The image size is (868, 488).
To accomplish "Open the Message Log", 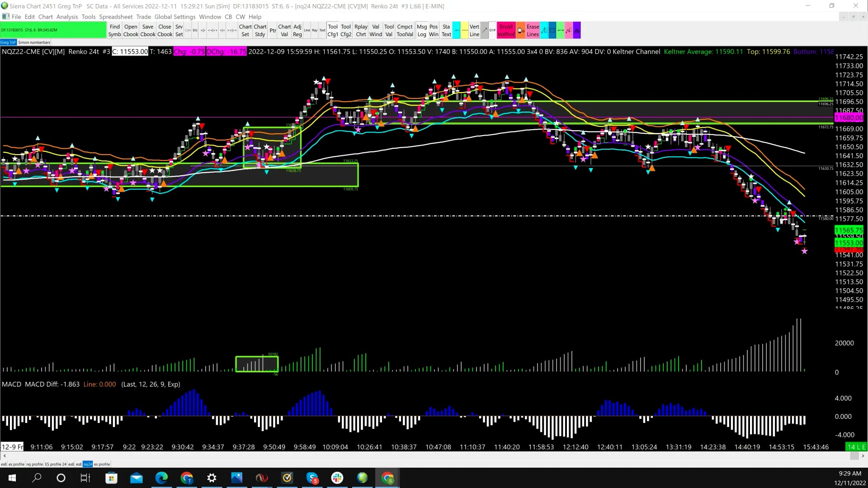I will pos(421,30).
